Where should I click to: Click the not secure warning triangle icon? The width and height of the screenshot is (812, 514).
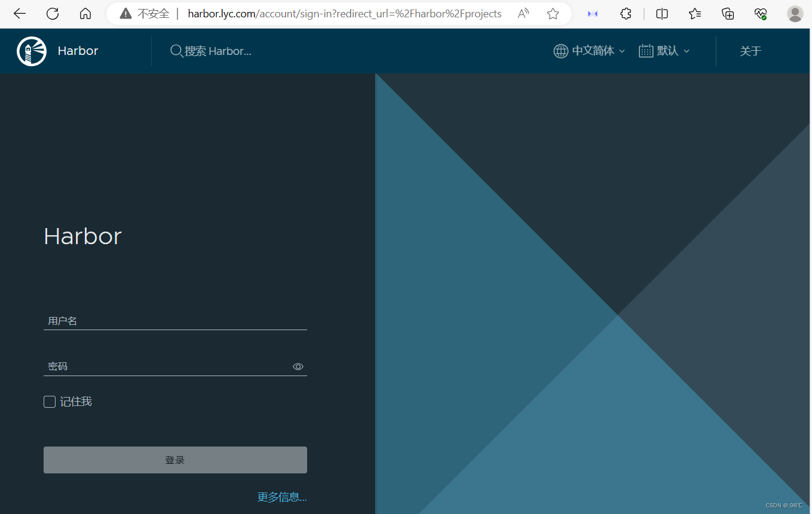pyautogui.click(x=125, y=14)
